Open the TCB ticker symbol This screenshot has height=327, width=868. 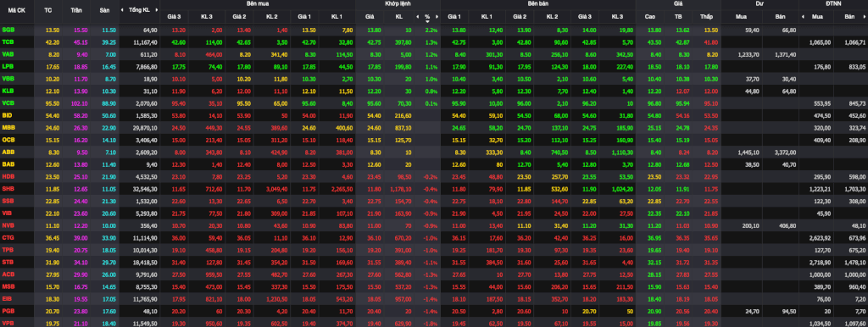point(8,42)
